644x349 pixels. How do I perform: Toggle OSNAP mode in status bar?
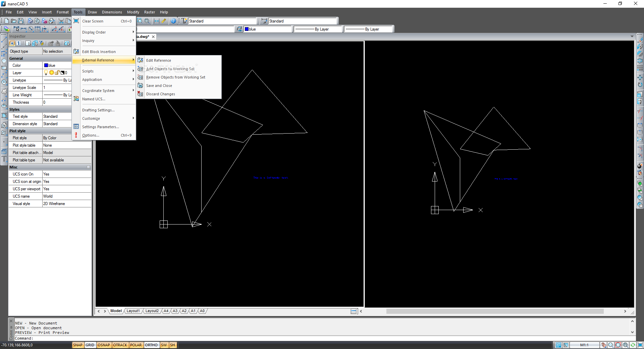(x=104, y=345)
